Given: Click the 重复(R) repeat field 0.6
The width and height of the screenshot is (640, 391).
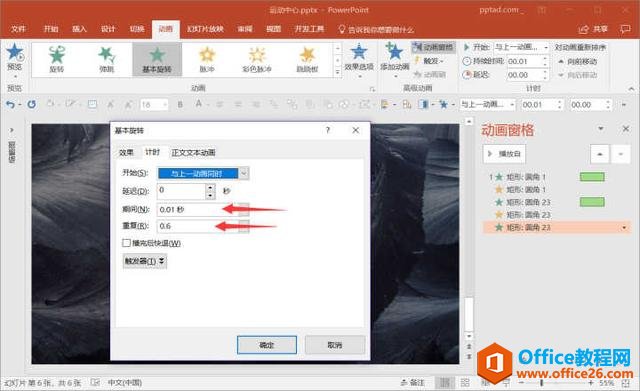Looking at the screenshot, I should point(198,226).
